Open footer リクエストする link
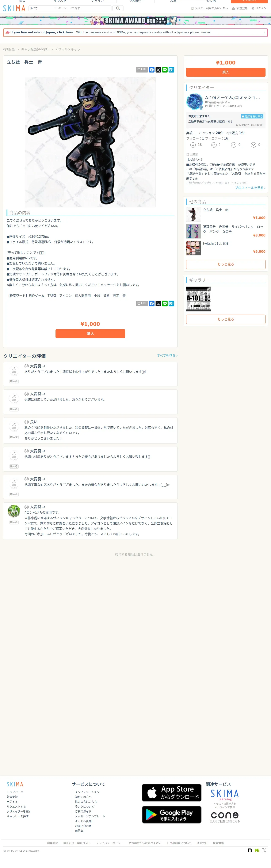The width and height of the screenshot is (271, 868). coord(16,807)
